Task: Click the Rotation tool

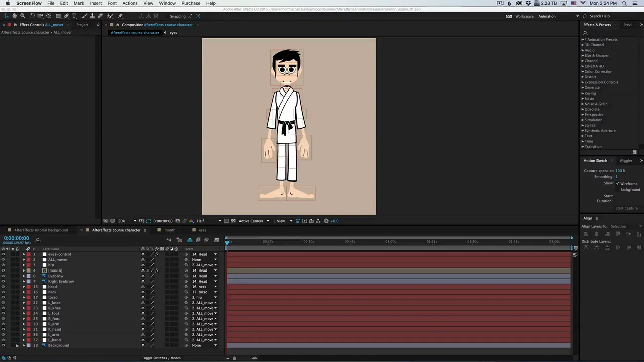Action: tap(33, 16)
